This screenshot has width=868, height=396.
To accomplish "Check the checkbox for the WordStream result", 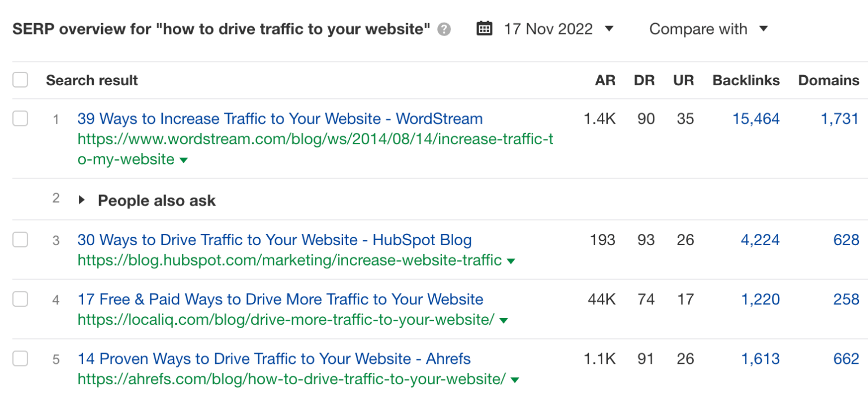I will click(x=20, y=119).
